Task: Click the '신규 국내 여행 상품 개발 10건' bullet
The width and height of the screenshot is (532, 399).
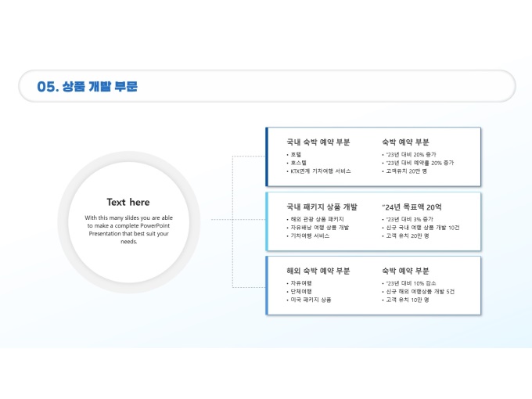Action: 422,228
